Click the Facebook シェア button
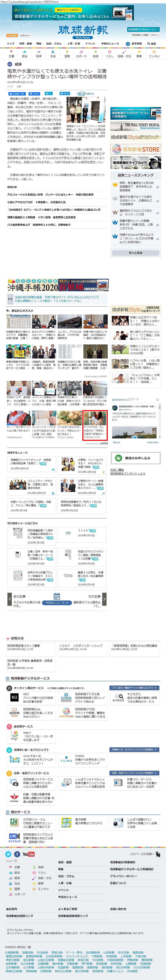Viewport: 166px width, 980px height. tap(34, 94)
